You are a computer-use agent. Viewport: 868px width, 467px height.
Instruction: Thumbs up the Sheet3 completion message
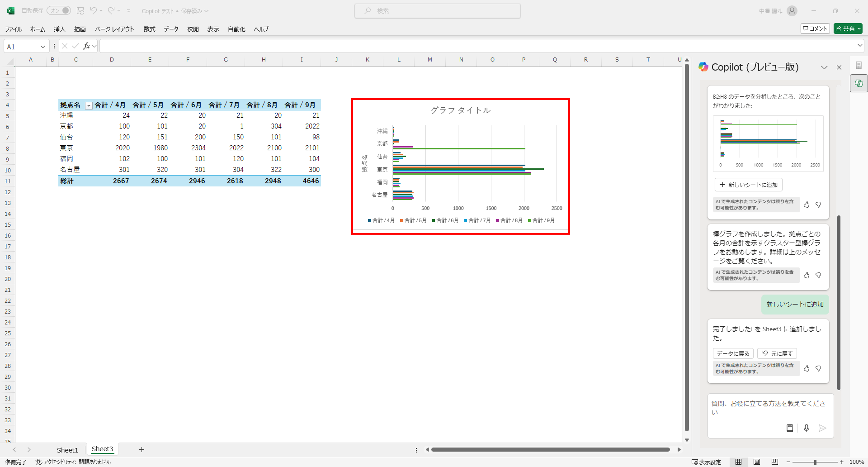806,368
